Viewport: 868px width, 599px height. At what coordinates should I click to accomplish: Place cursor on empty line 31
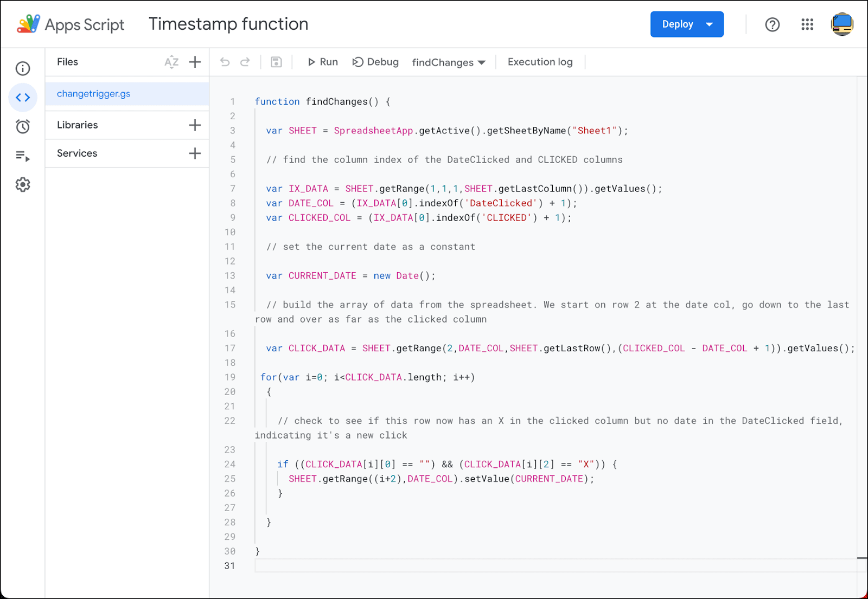556,566
